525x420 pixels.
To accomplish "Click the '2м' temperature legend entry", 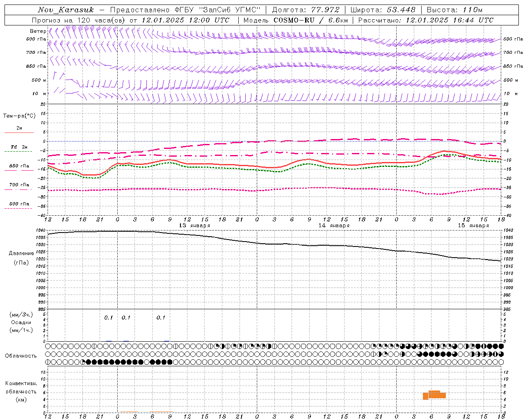I will [19, 128].
